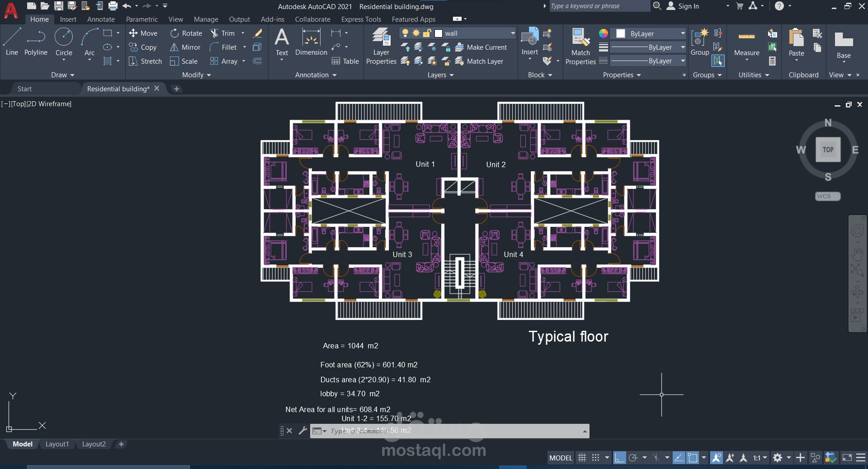Image resolution: width=868 pixels, height=469 pixels.
Task: Start the Dimension tool
Action: pos(311,42)
